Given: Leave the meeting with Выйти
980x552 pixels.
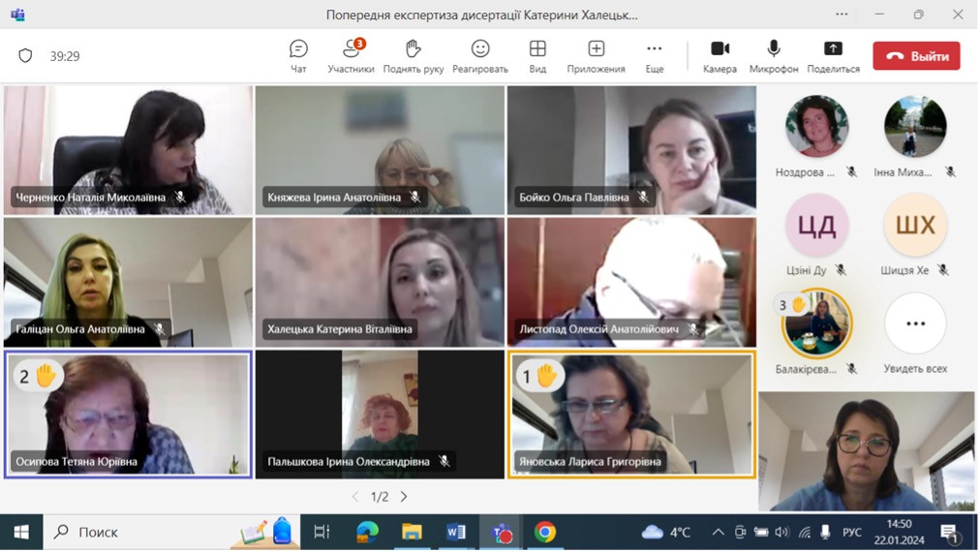Looking at the screenshot, I should pyautogui.click(x=916, y=56).
